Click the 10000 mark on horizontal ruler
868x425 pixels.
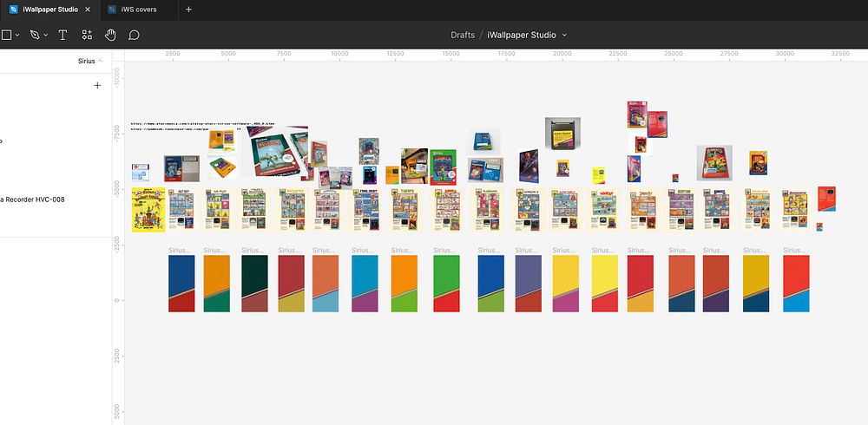click(339, 54)
